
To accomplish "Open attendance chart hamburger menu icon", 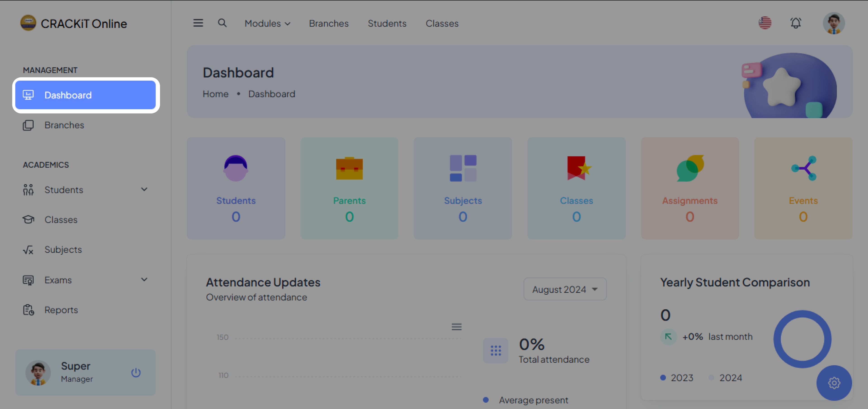I will coord(456,327).
